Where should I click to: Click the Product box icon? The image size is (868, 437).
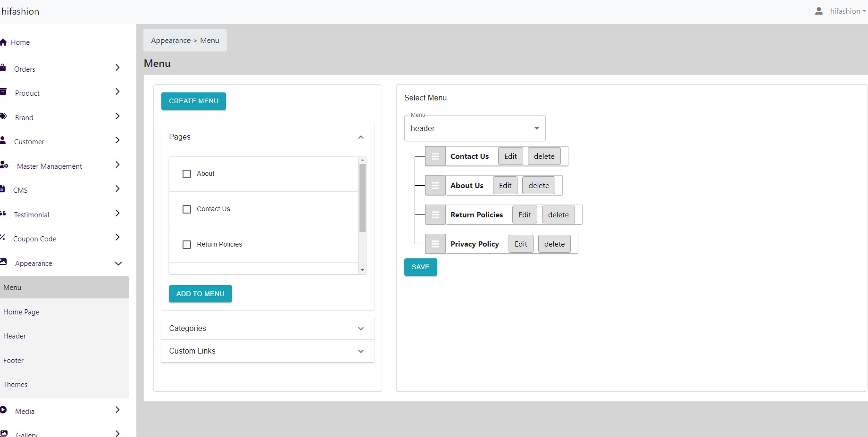3,92
